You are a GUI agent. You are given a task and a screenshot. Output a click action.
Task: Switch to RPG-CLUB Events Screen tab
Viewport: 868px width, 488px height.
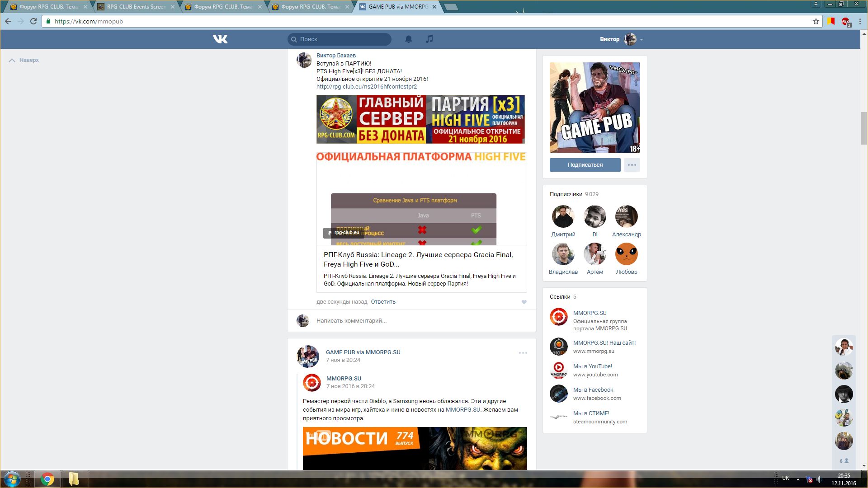point(136,7)
